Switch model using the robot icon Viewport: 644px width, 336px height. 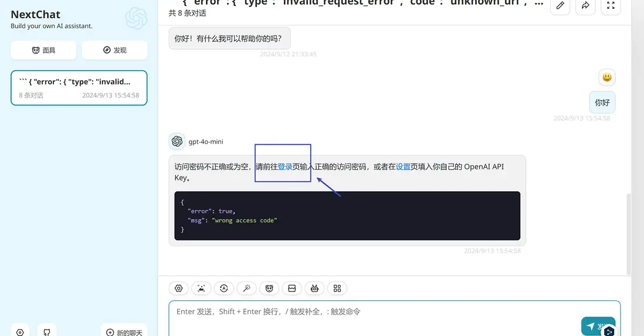click(314, 289)
